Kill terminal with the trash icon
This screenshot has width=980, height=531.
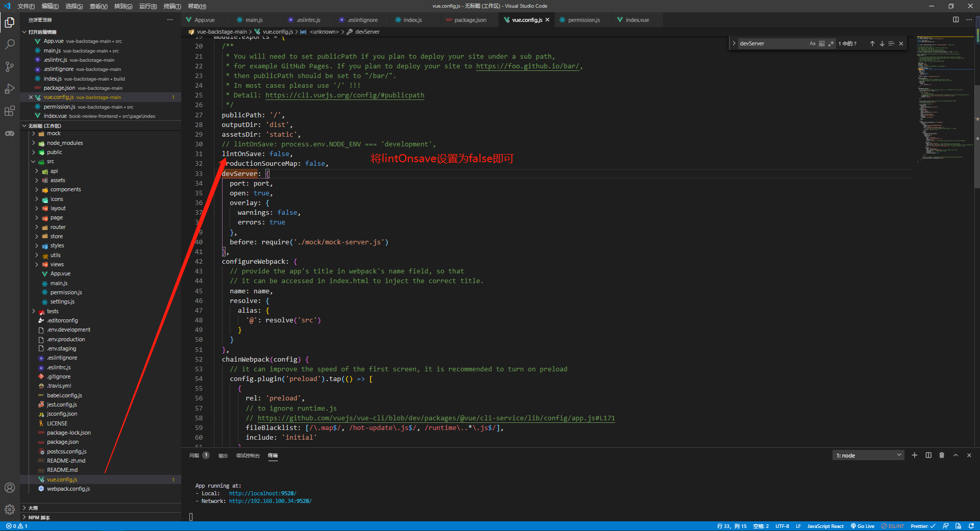click(942, 455)
